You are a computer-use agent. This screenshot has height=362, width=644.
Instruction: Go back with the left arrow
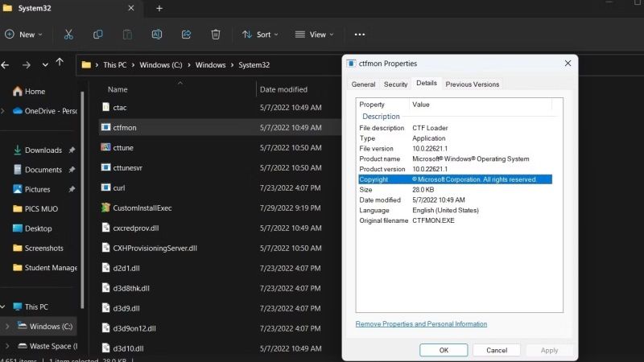tap(6, 65)
